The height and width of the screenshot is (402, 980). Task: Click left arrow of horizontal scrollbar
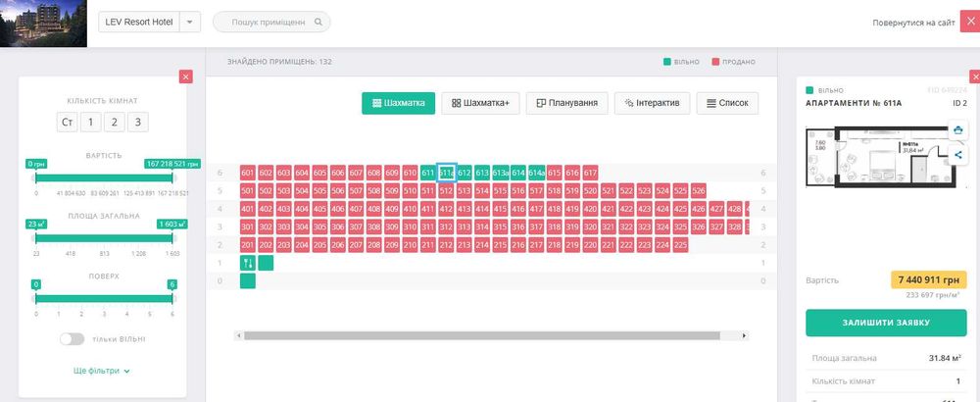[x=239, y=335]
